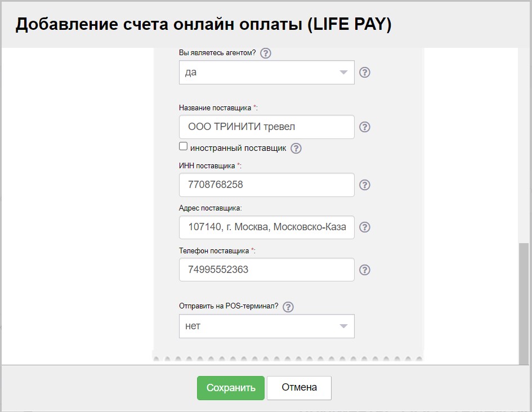Open the agent dropdown showing 'да'
This screenshot has width=532, height=412.
click(x=267, y=72)
